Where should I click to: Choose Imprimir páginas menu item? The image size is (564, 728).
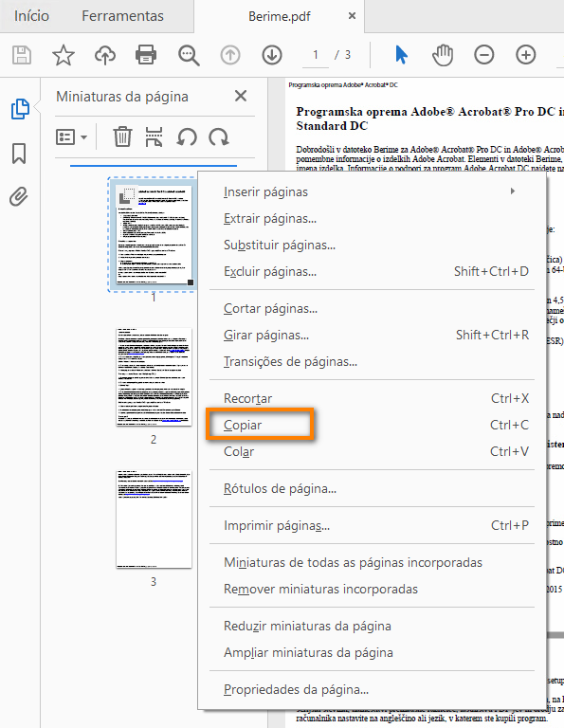(372, 525)
